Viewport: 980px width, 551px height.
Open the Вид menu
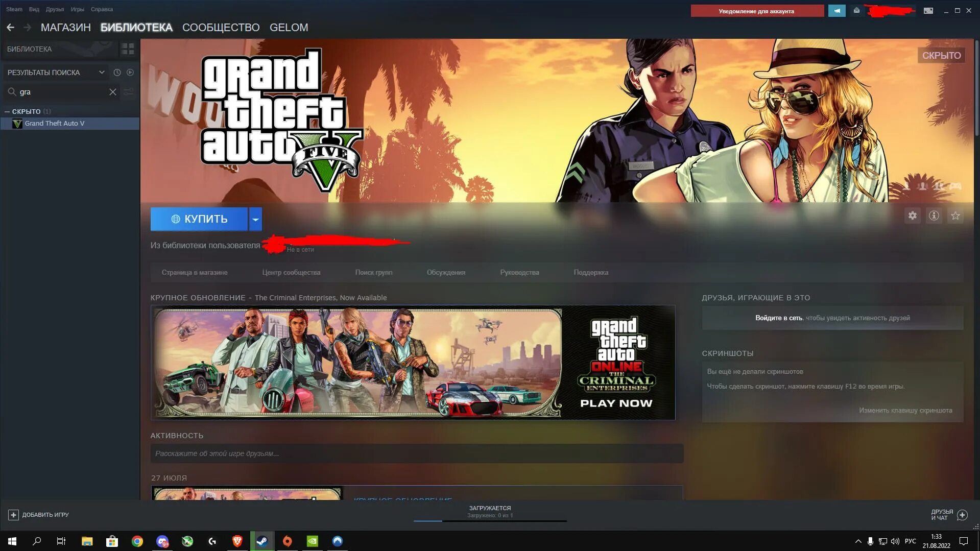click(34, 9)
